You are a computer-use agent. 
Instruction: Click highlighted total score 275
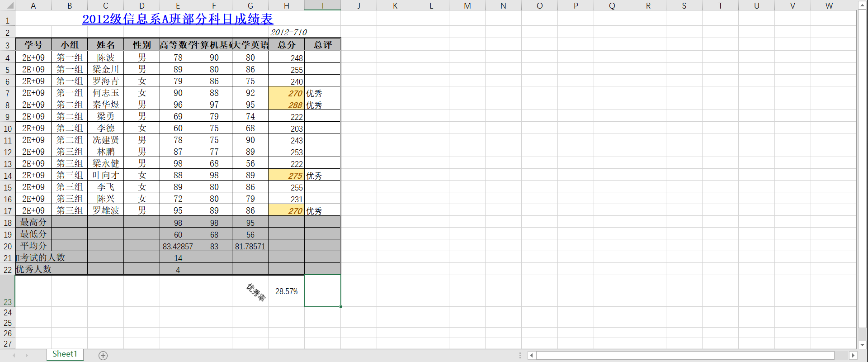286,175
